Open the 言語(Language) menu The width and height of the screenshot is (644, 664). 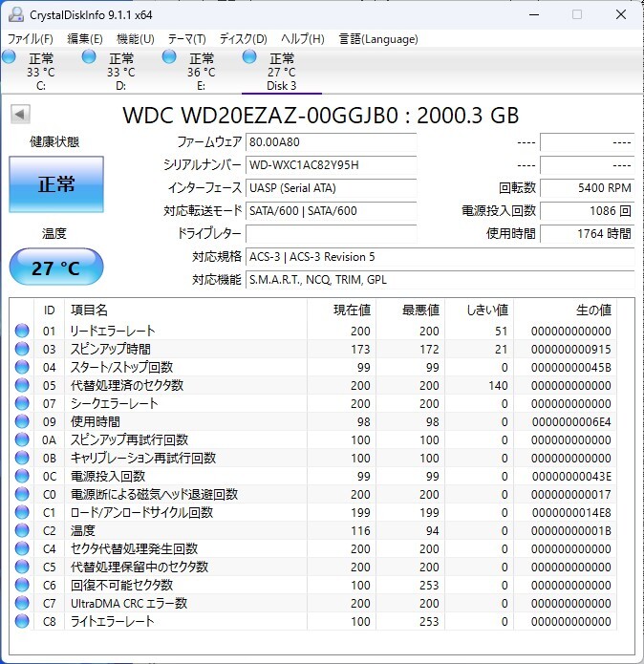tap(378, 39)
